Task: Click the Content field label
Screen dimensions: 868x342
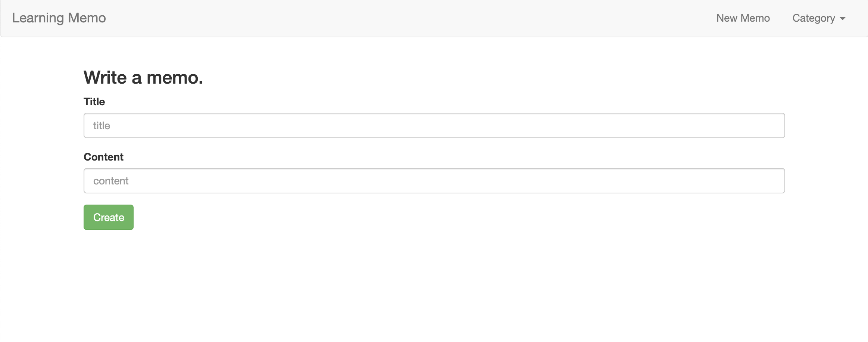Action: pyautogui.click(x=103, y=156)
